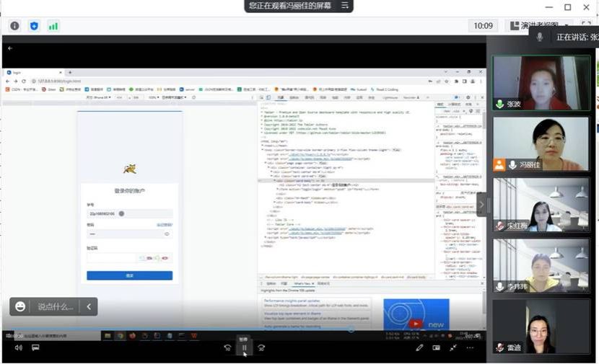Open more options ellipsis in player bar
The height and width of the screenshot is (364, 599).
pyautogui.click(x=471, y=347)
